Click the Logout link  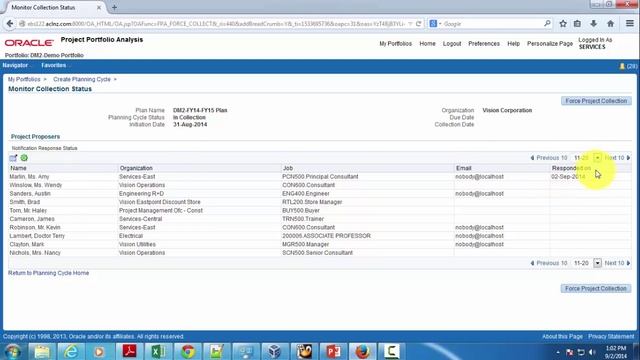[452, 44]
